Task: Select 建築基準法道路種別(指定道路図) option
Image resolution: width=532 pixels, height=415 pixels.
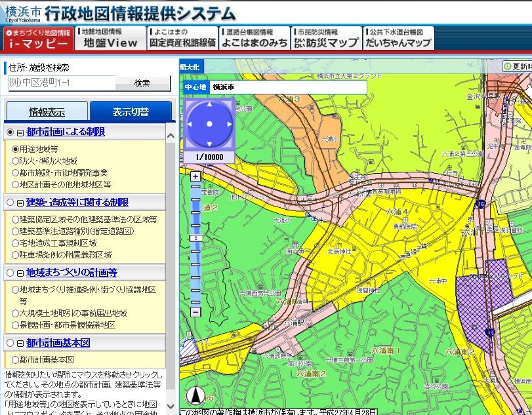Action: click(x=15, y=231)
